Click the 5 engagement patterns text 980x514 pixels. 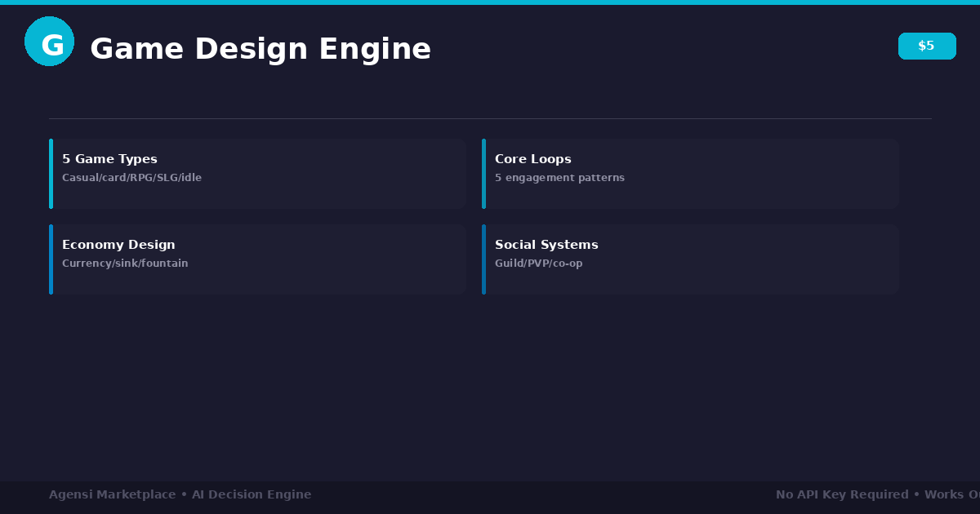[x=559, y=178]
